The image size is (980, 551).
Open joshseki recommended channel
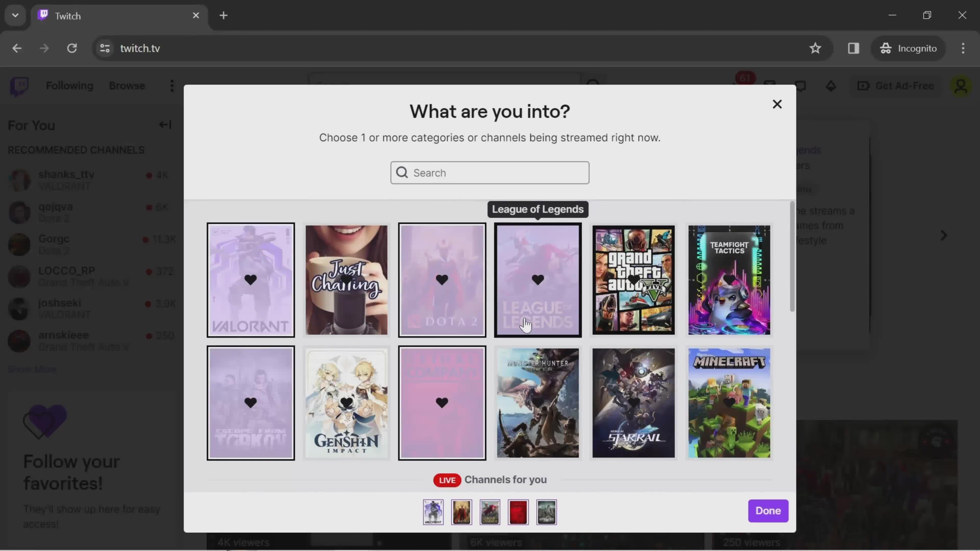point(91,308)
